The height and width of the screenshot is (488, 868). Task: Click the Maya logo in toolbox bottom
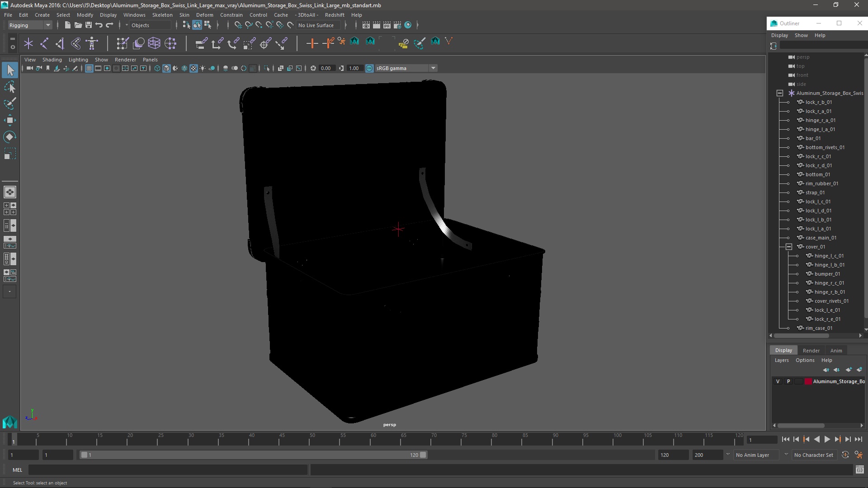[x=9, y=422]
